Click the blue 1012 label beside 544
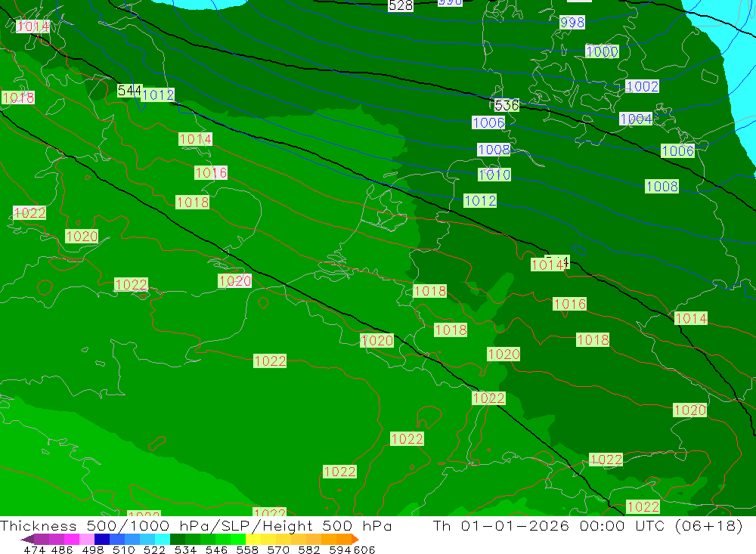Viewport: 756px width, 554px height. (x=158, y=94)
